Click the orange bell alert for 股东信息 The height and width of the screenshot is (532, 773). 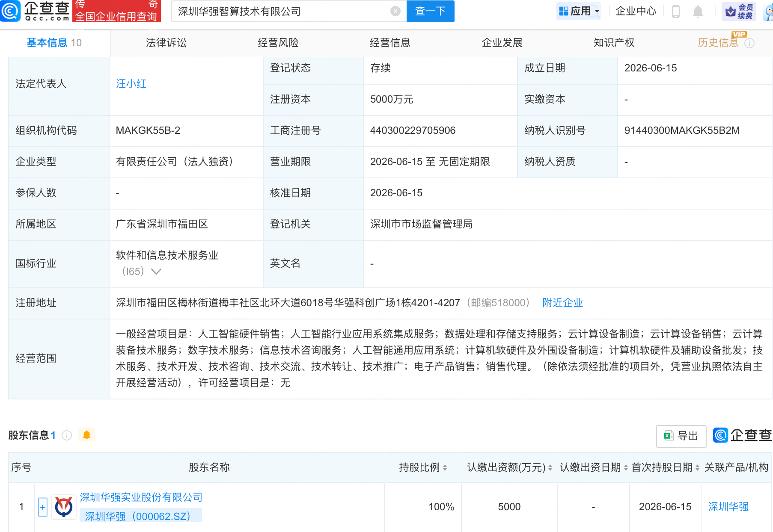pos(86,435)
